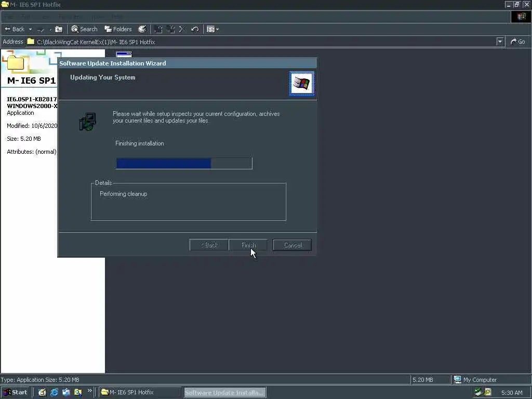This screenshot has width=532, height=399.
Task: Open the Start menu
Action: click(x=15, y=392)
